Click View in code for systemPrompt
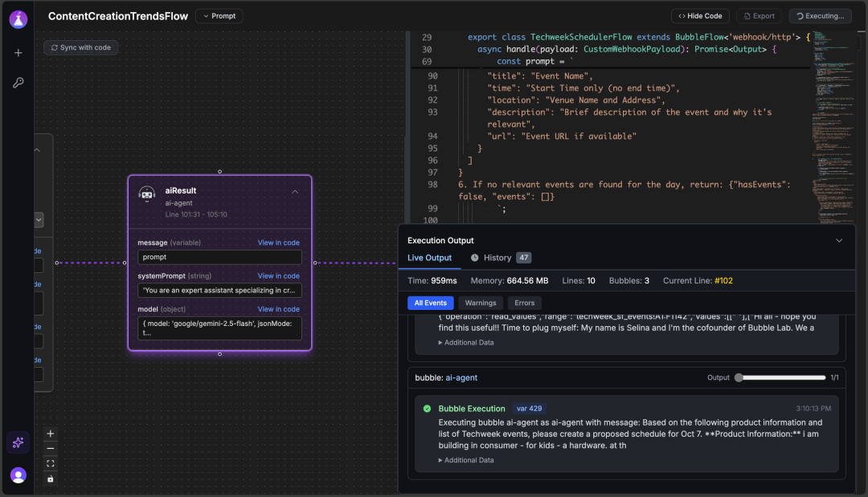Image resolution: width=868 pixels, height=497 pixels. [x=278, y=276]
